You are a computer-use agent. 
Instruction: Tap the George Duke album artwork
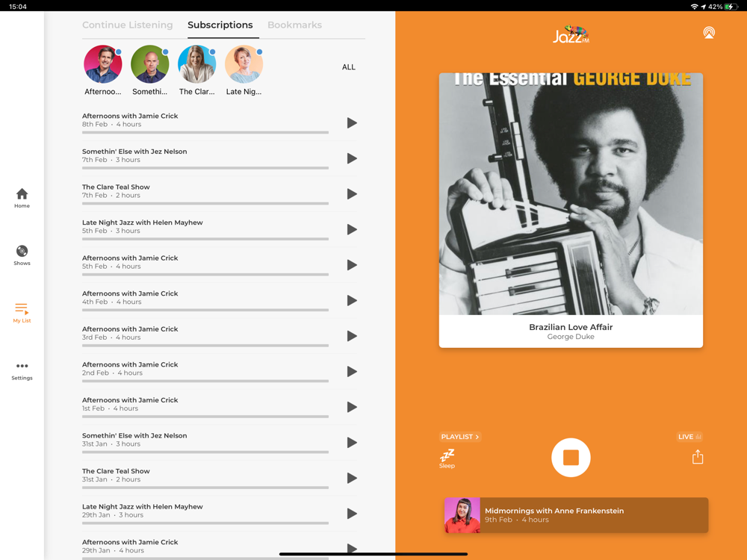coord(571,194)
